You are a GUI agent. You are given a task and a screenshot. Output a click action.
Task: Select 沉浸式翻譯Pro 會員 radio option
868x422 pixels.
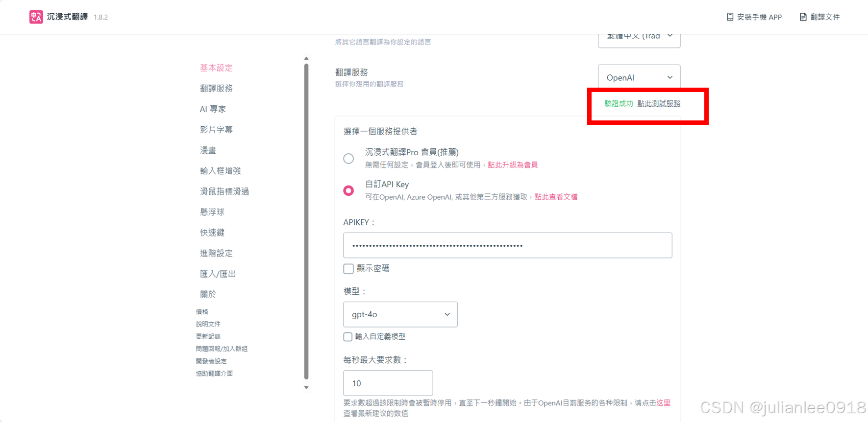pyautogui.click(x=348, y=158)
